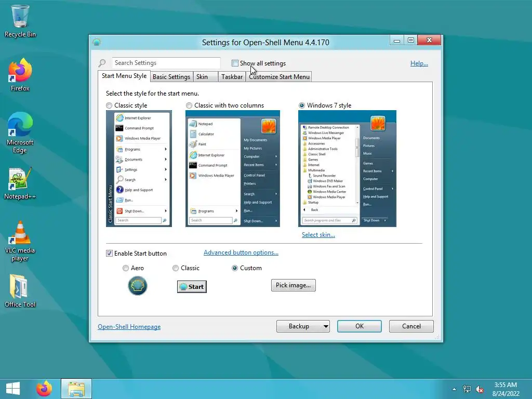This screenshot has width=532, height=399.
Task: Open Advanced button options... link
Action: point(241,252)
